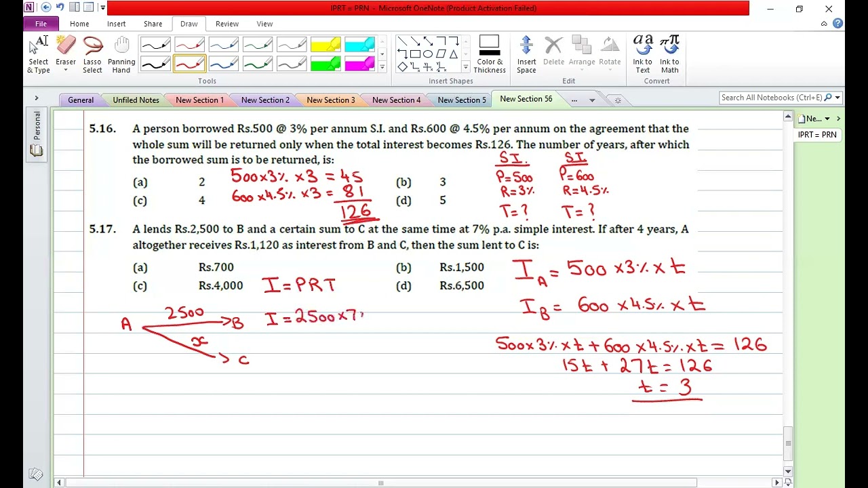Activate the Lasso Select tool
868x488 pixels.
click(x=92, y=54)
